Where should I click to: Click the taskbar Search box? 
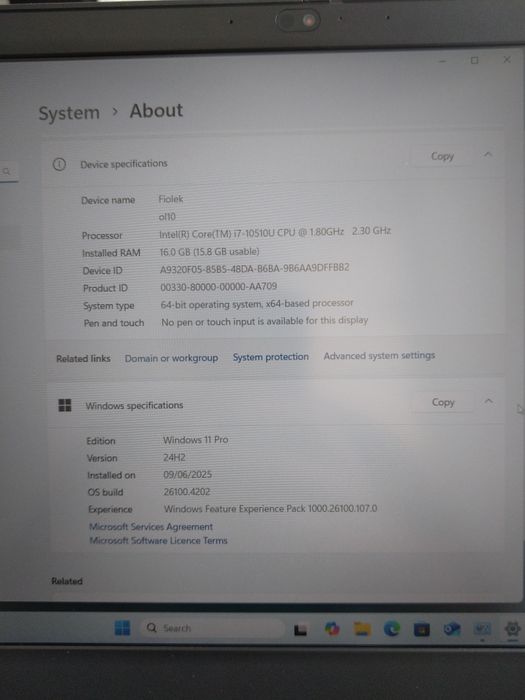pyautogui.click(x=213, y=628)
